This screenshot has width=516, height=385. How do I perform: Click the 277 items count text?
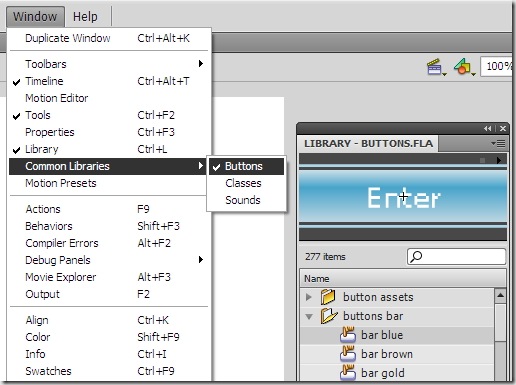(x=325, y=257)
